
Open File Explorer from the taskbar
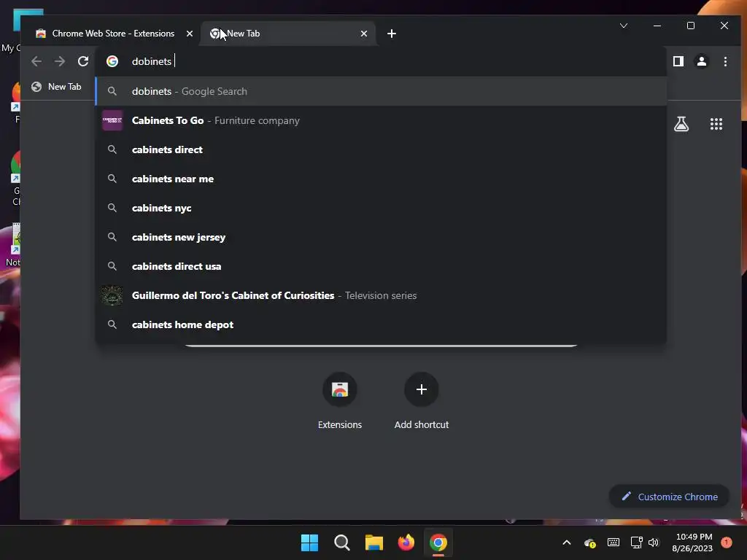pyautogui.click(x=374, y=542)
